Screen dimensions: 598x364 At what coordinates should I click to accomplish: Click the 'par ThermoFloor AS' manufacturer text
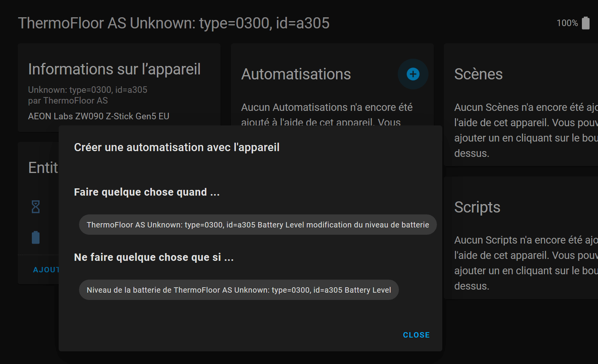tap(68, 100)
